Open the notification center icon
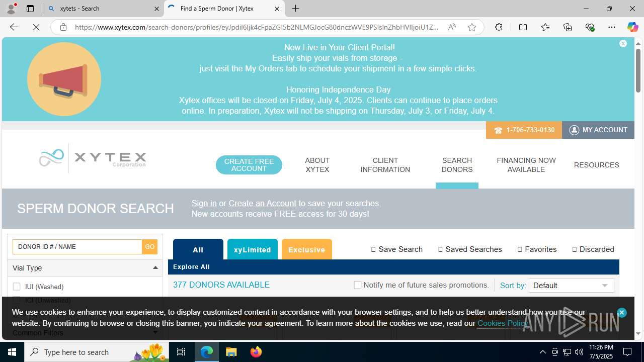 (627, 352)
